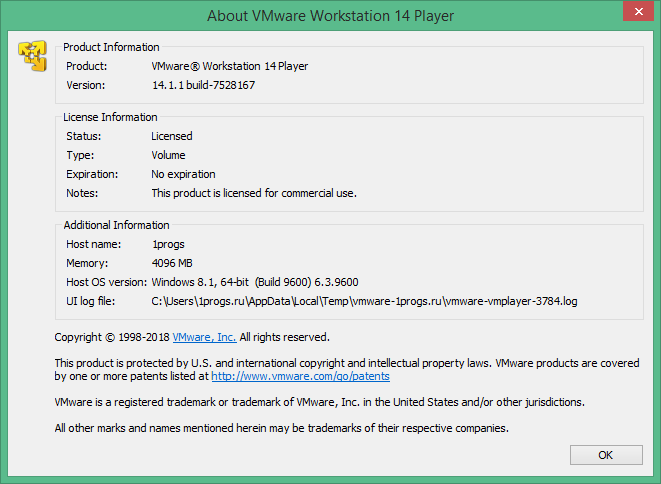
Task: Open the VMware, Inc. link
Action: point(204,337)
